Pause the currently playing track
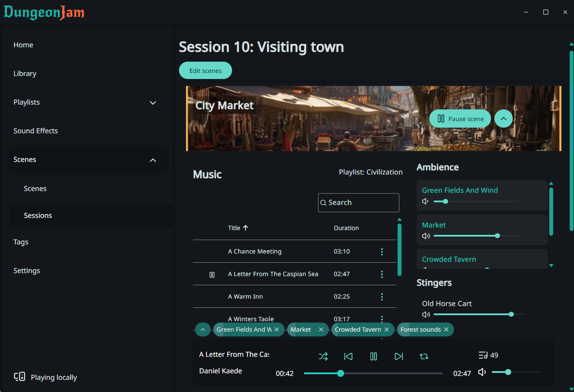The width and height of the screenshot is (574, 392). [x=374, y=356]
